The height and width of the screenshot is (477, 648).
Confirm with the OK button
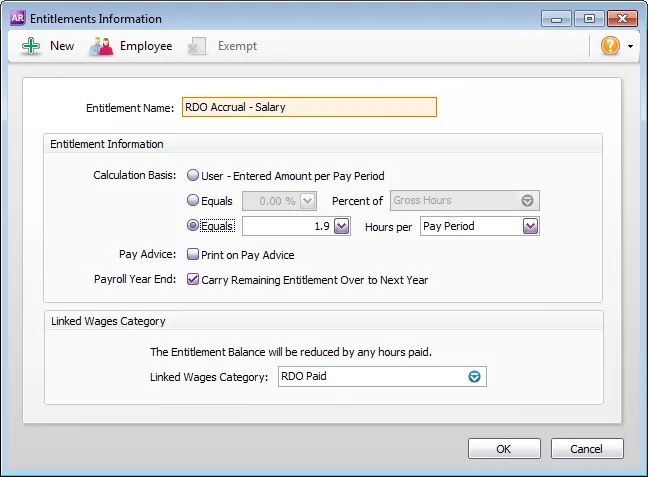[x=504, y=448]
